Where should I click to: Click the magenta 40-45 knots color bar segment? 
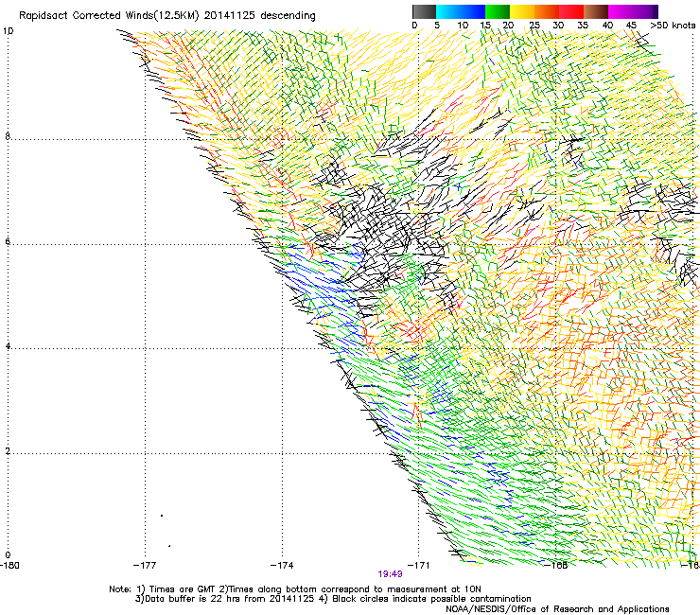621,11
